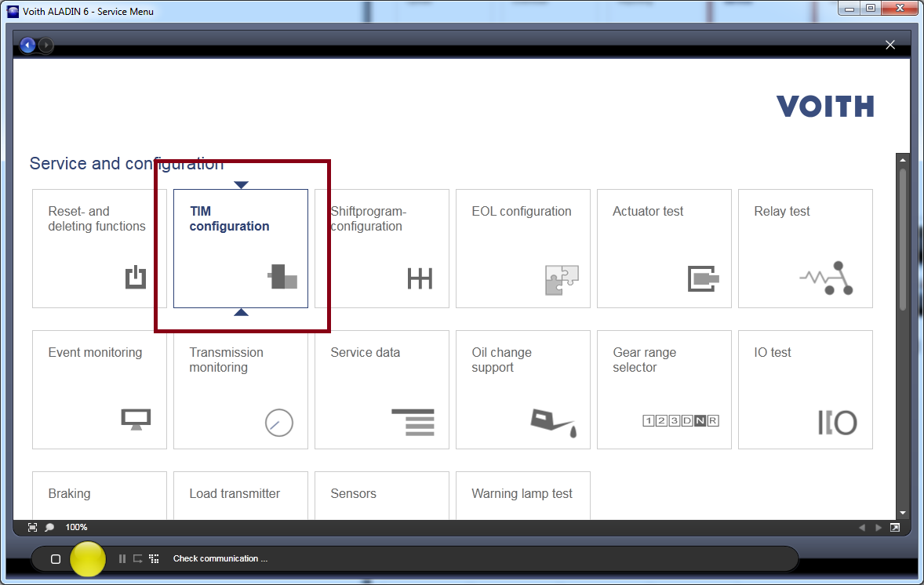Click the VOITH logo
Viewport: 924px width, 585px height.
coord(825,107)
